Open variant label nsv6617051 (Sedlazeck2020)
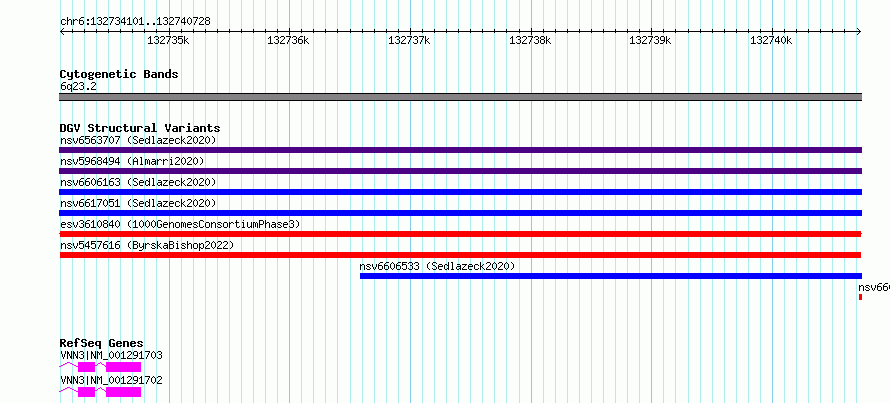 click(x=138, y=203)
